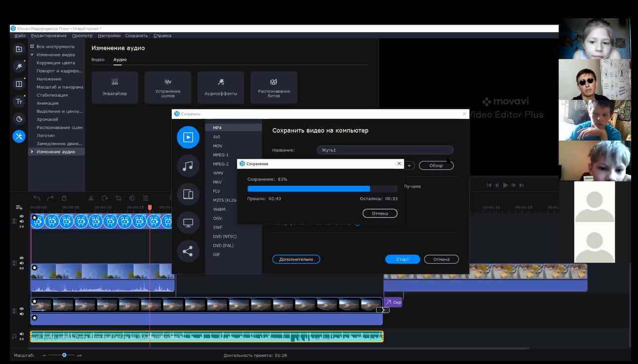Mute the music track at the bottom
This screenshot has width=638, height=364.
pyautogui.click(x=22, y=334)
